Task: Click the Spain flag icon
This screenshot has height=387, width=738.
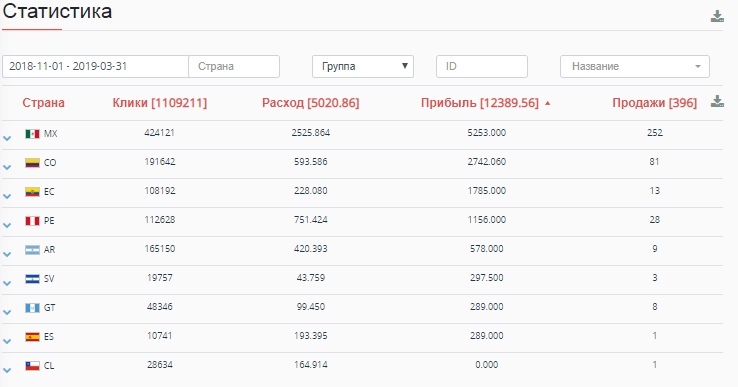Action: pyautogui.click(x=32, y=337)
